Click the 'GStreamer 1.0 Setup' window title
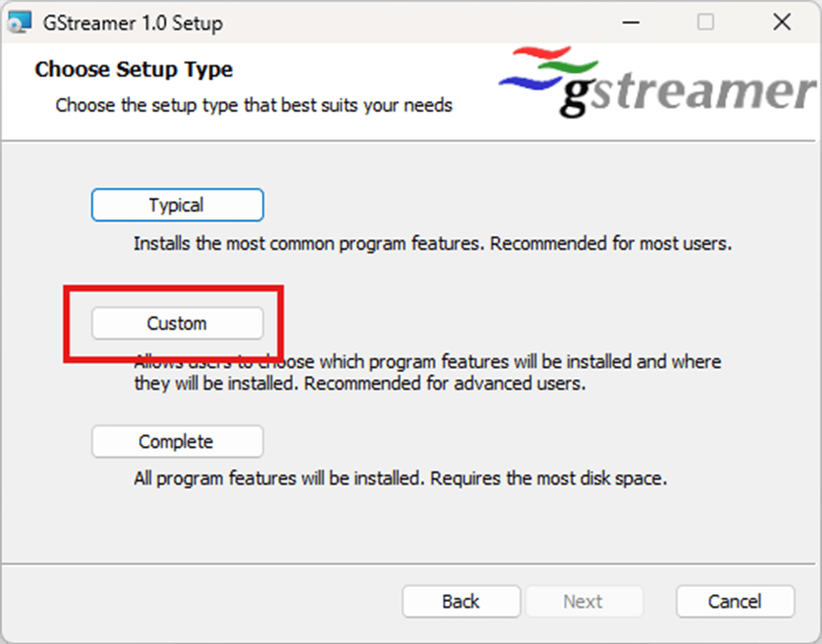Viewport: 822px width, 644px height. tap(133, 23)
